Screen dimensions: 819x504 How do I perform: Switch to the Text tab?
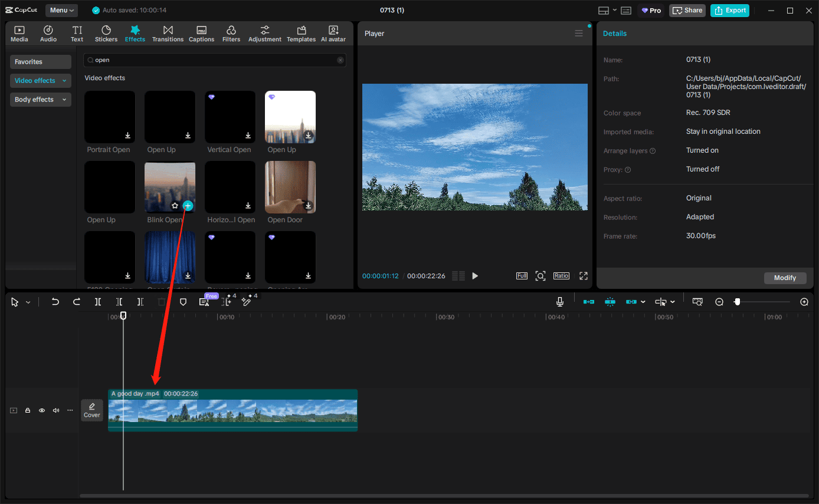(77, 34)
